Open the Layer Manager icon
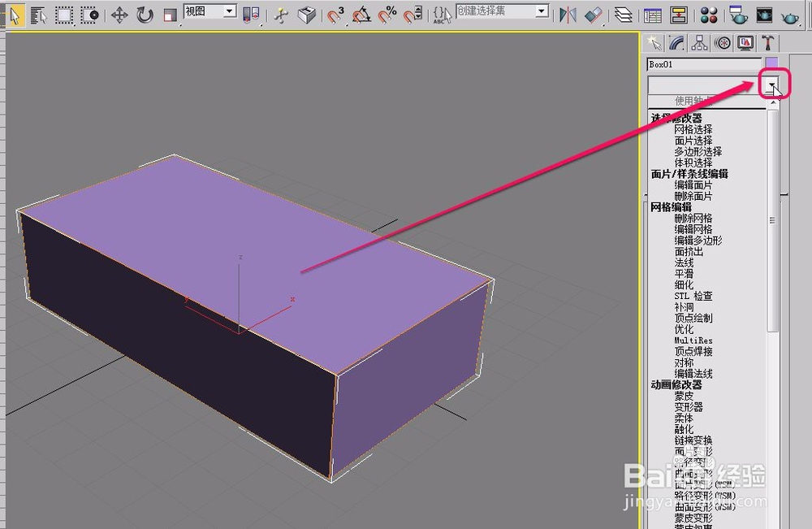The height and width of the screenshot is (529, 812). pos(623,15)
